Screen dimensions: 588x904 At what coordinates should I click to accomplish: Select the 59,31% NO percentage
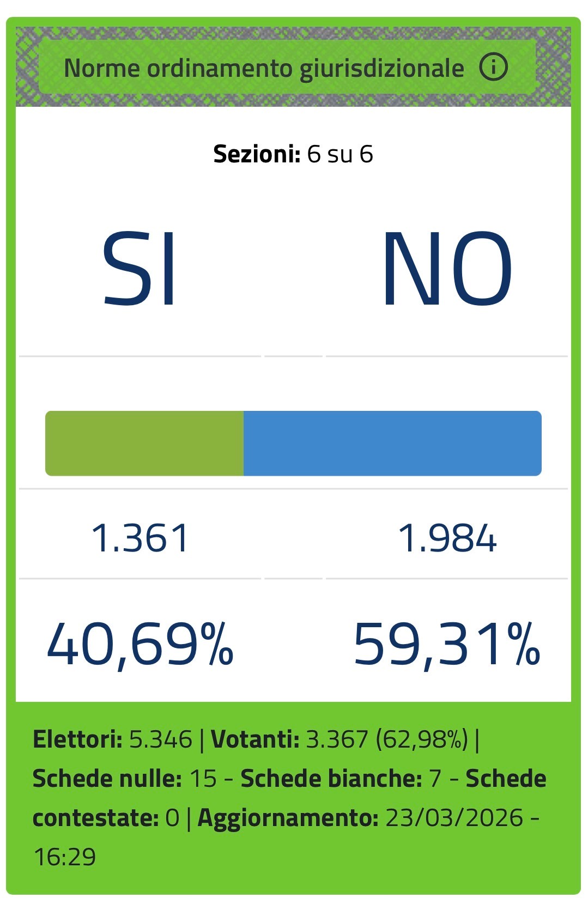click(447, 644)
